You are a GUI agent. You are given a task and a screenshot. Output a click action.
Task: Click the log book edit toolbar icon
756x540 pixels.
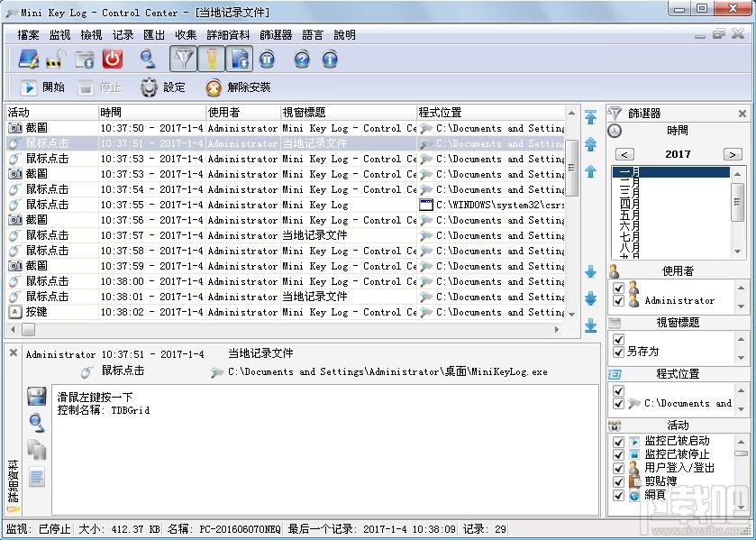(x=29, y=59)
